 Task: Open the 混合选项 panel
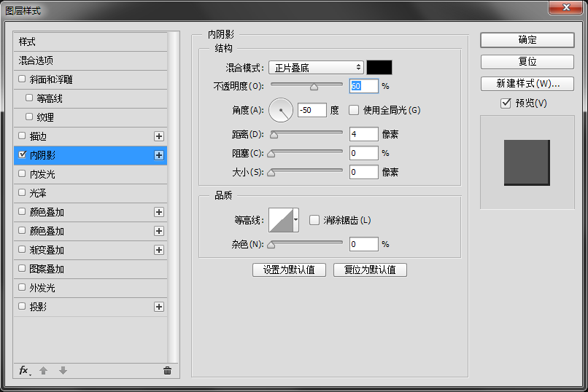[x=90, y=60]
